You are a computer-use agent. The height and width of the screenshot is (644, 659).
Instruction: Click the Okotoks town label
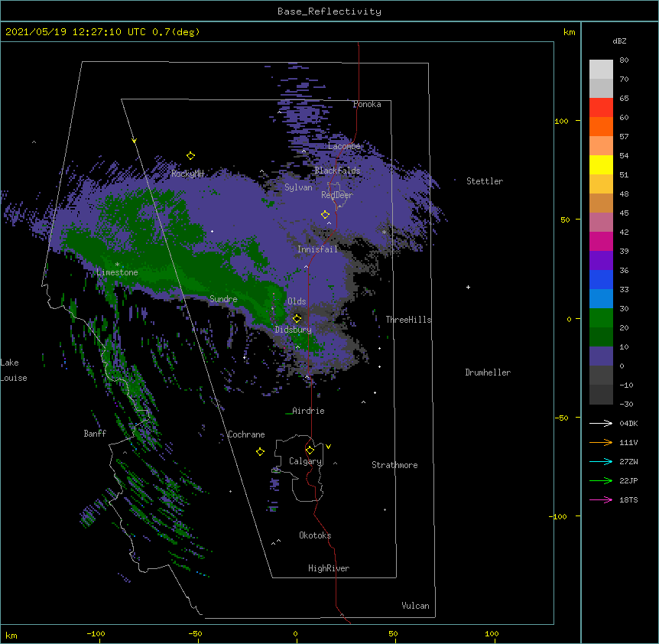pos(315,535)
